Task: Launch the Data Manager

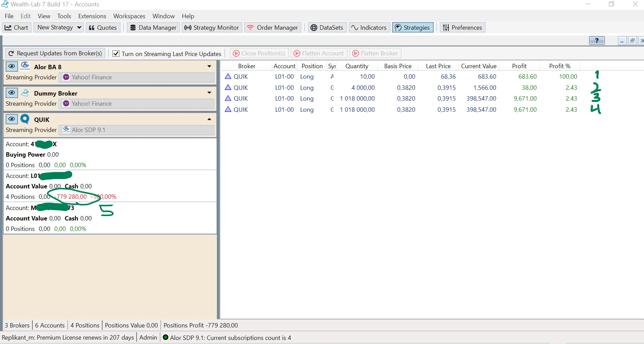Action: coord(153,28)
